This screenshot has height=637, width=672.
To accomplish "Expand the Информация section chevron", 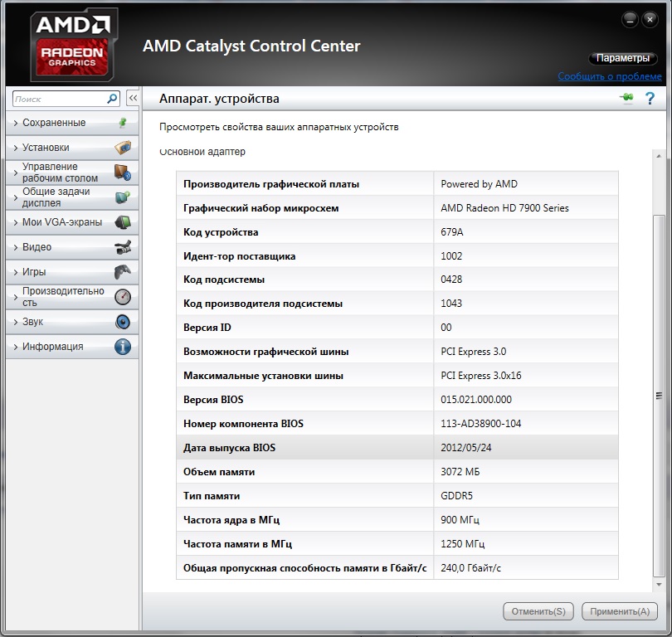I will click(x=16, y=347).
